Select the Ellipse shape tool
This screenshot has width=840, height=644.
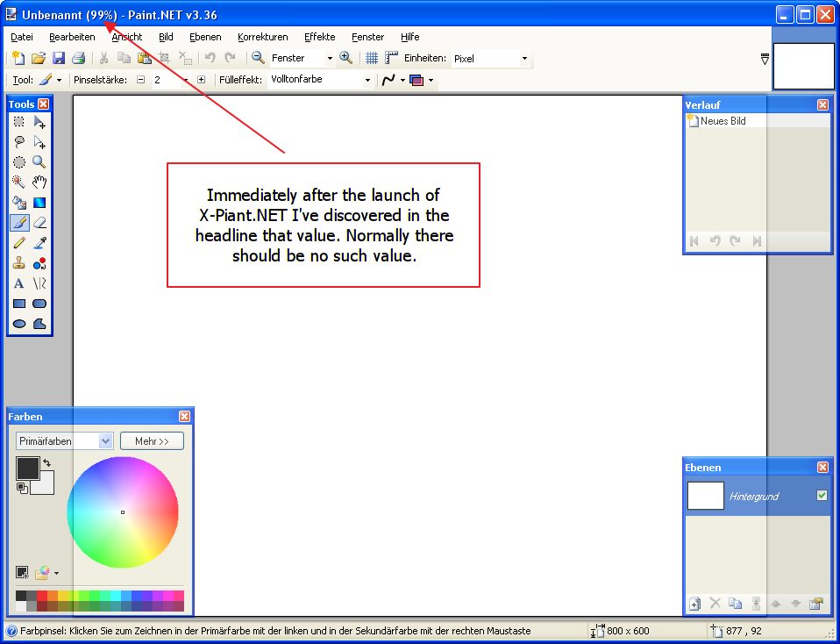pos(19,324)
